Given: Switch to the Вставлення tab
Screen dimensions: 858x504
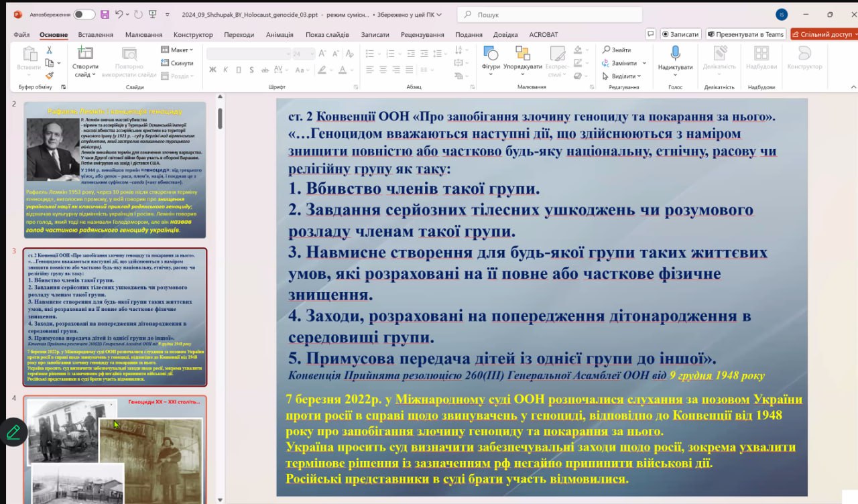Looking at the screenshot, I should [95, 35].
